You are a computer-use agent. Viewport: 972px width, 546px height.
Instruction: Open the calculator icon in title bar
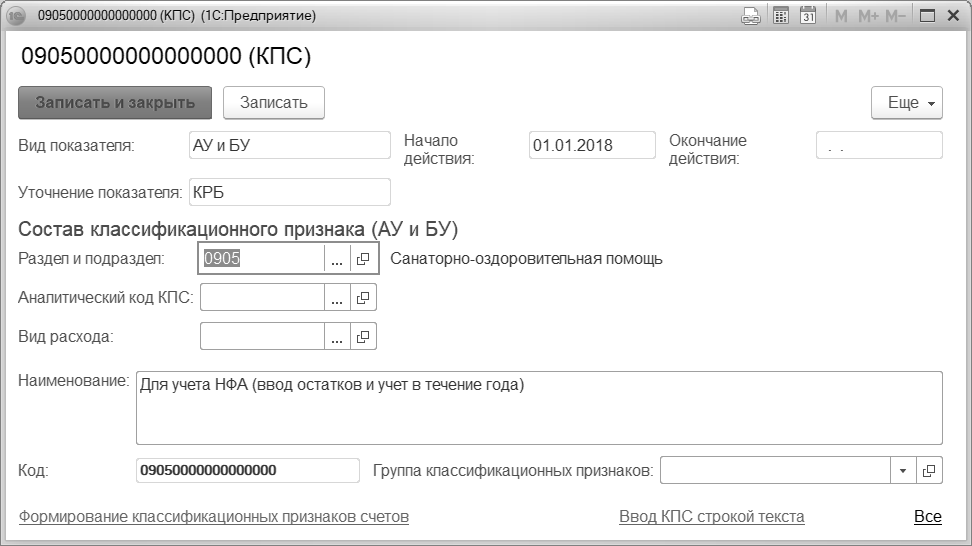pos(781,16)
